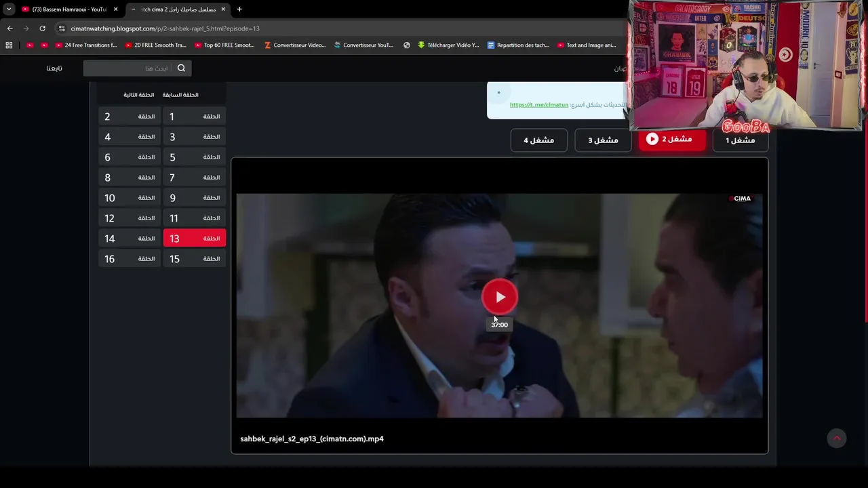Select episode 7 from the list
Screen dimensions: 868x488
pos(194,178)
